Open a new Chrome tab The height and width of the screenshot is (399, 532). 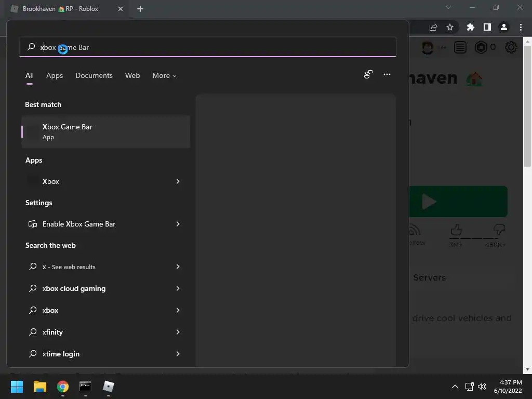(x=140, y=9)
